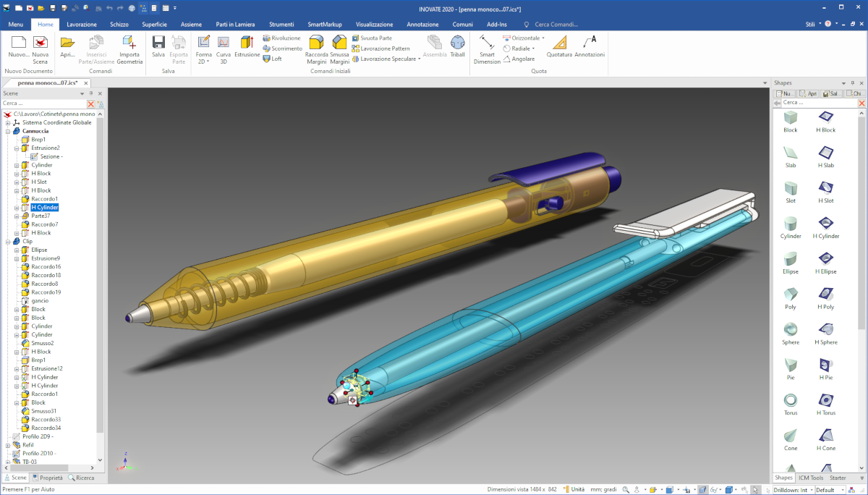Toggle the Shapes panel auto-hide pin
Screen dimensions: 868x495
[852, 83]
